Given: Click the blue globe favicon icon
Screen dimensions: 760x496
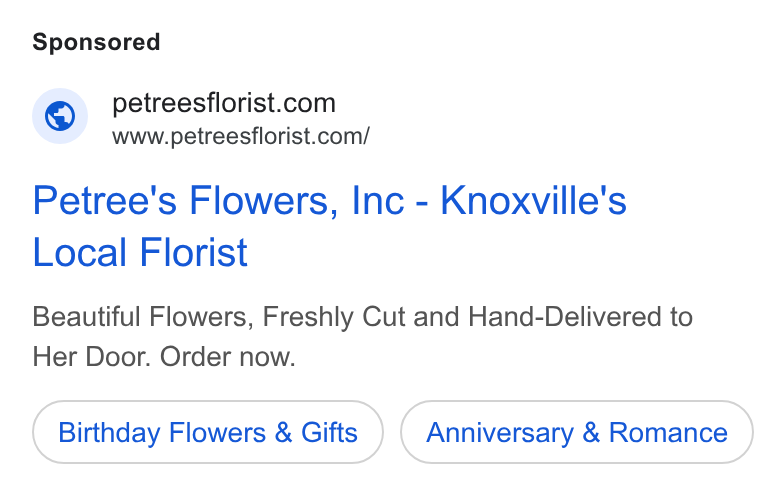Looking at the screenshot, I should (60, 116).
